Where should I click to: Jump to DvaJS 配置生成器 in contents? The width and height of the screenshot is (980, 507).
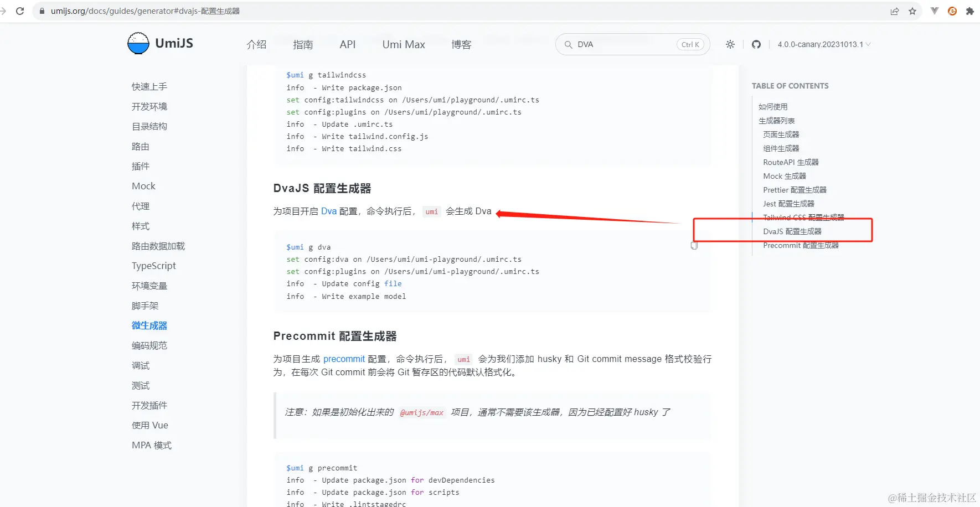pyautogui.click(x=792, y=231)
